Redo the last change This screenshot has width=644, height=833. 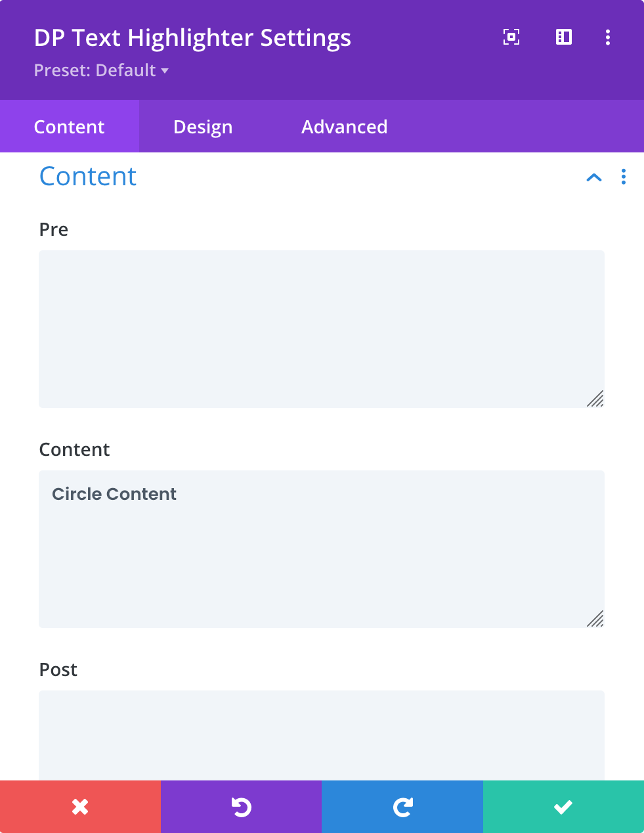click(x=402, y=807)
